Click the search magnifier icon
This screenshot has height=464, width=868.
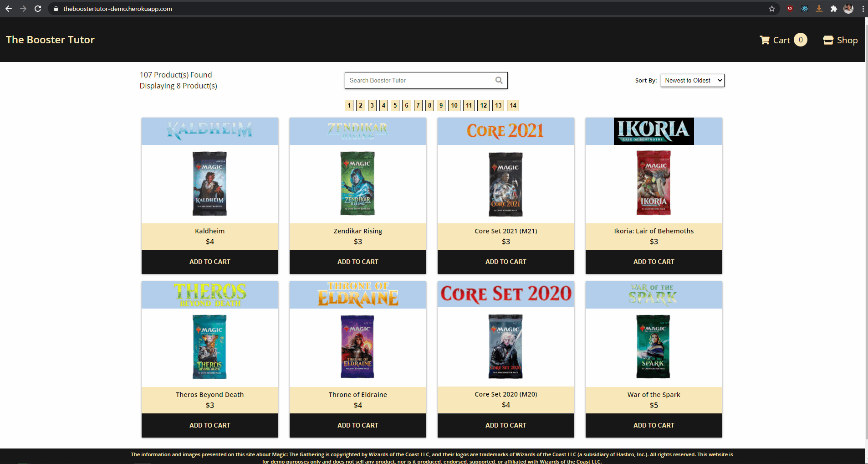(x=499, y=80)
